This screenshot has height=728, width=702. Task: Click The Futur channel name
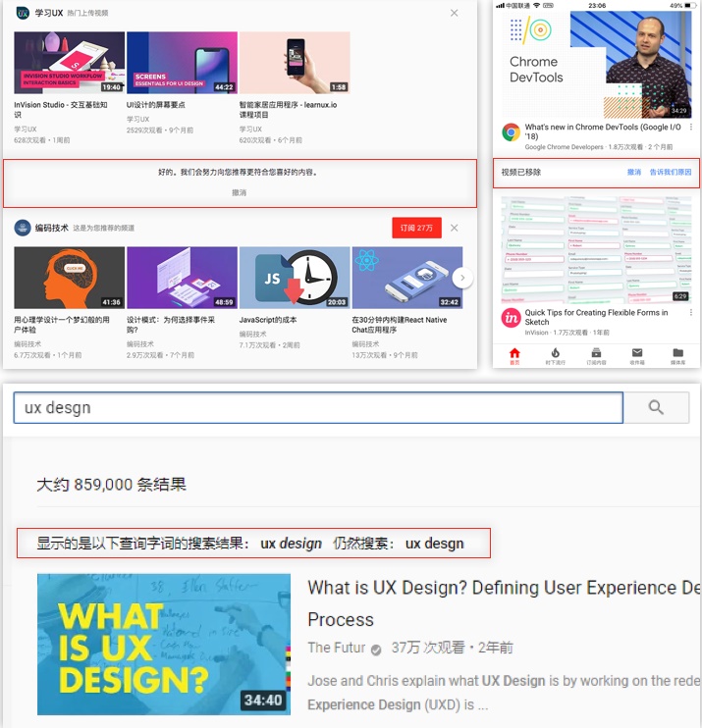[337, 648]
